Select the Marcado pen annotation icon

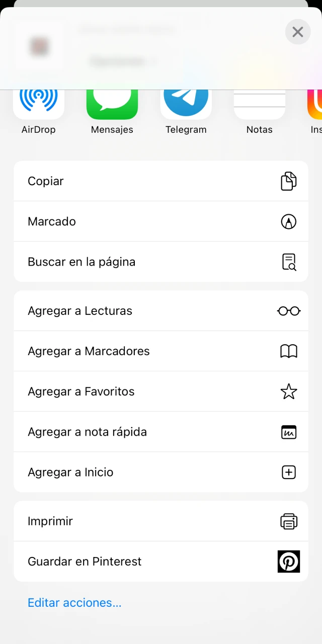coord(288,221)
